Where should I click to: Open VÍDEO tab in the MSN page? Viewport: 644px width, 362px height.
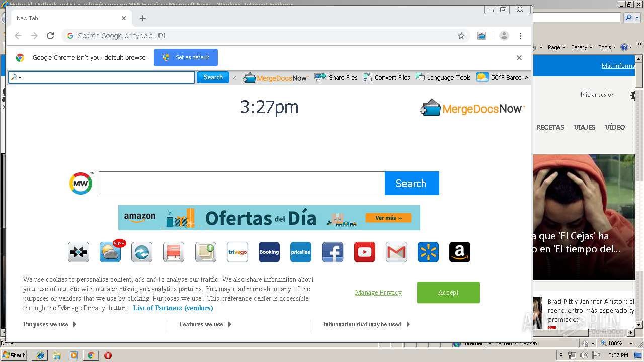click(615, 127)
